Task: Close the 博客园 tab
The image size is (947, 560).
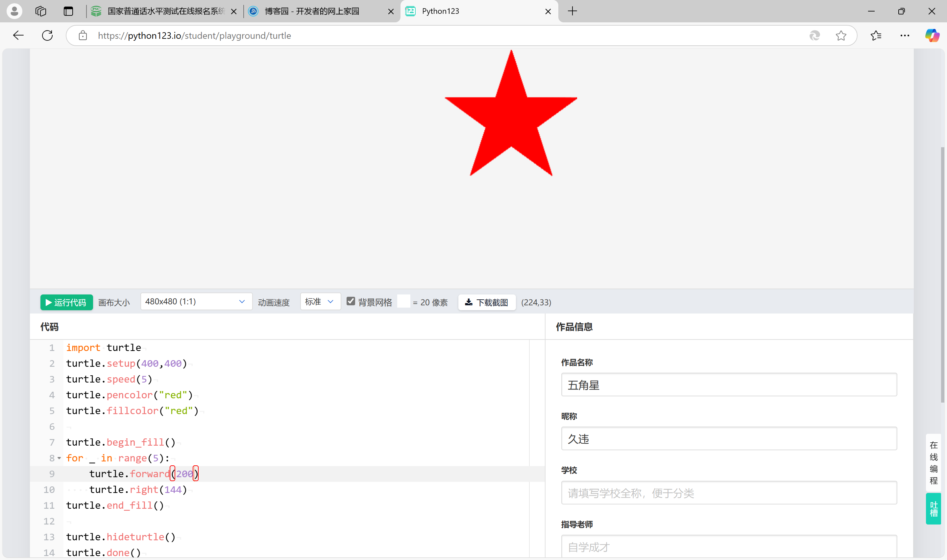Action: click(x=391, y=11)
